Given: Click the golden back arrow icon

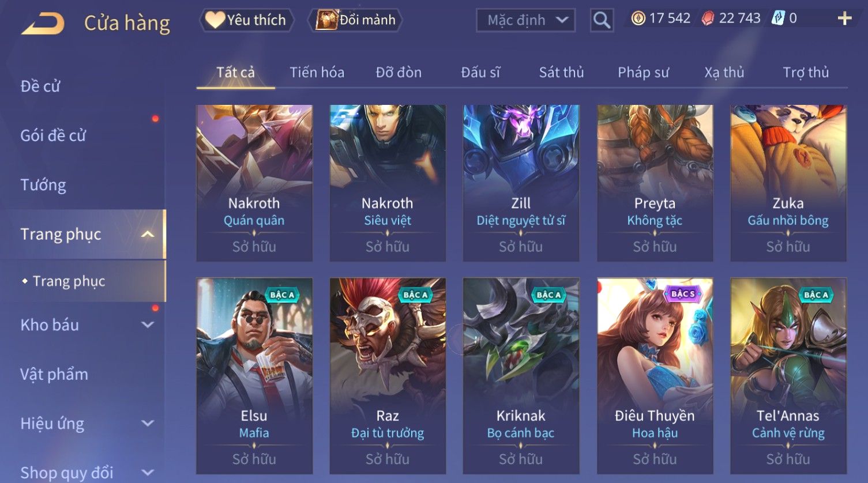Looking at the screenshot, I should pyautogui.click(x=43, y=24).
